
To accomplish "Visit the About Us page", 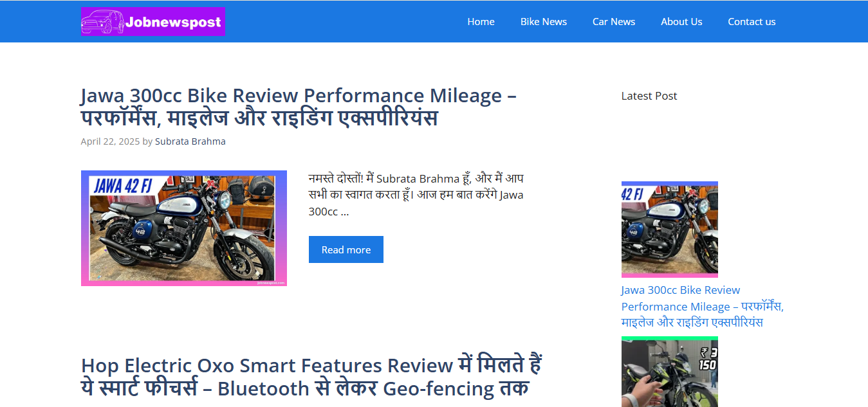I will coord(681,21).
